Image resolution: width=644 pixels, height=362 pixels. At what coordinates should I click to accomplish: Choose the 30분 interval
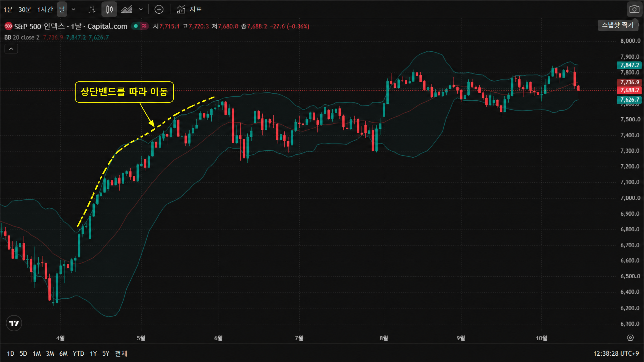(25, 9)
